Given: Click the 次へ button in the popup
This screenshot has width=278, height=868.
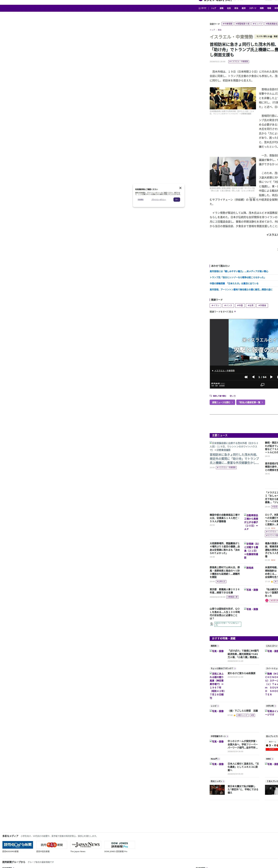Looking at the screenshot, I should (177, 199).
